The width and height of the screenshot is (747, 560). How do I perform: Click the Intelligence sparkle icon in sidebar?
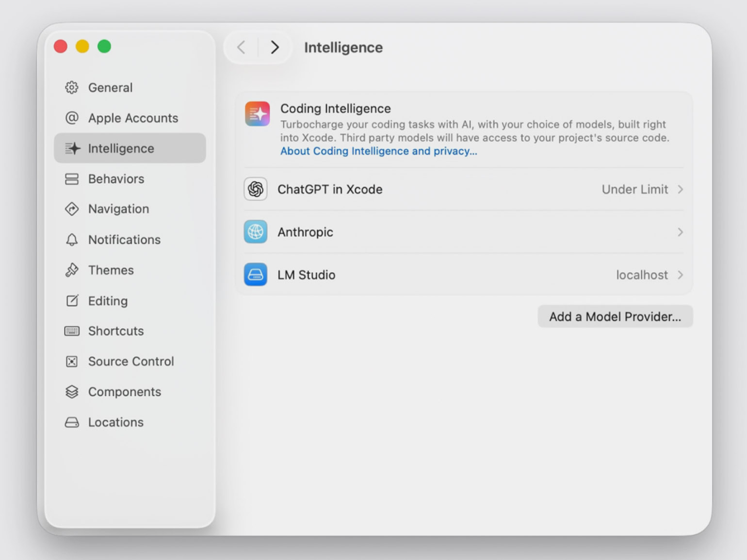72,148
